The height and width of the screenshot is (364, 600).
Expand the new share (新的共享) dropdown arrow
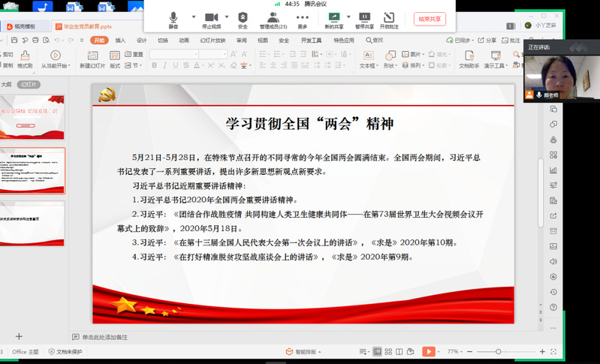(348, 17)
